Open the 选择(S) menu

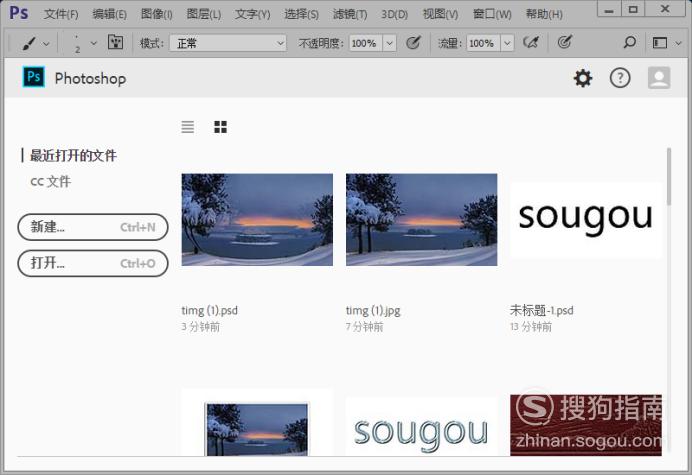point(301,14)
